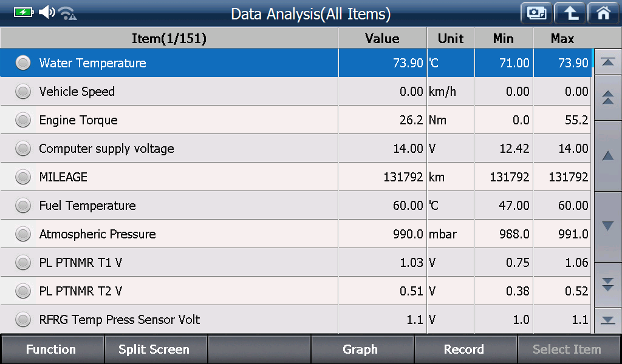
Task: Select the Fuel Temperature radio button
Action: tap(23, 205)
